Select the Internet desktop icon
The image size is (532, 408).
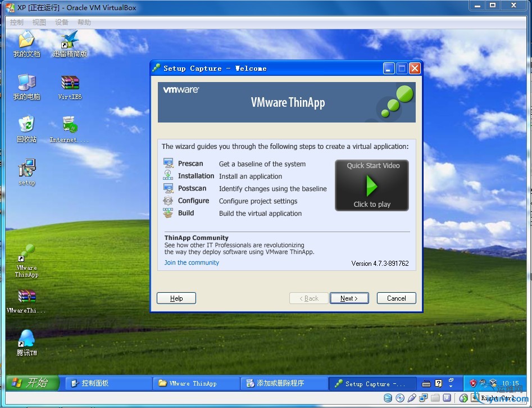click(70, 130)
